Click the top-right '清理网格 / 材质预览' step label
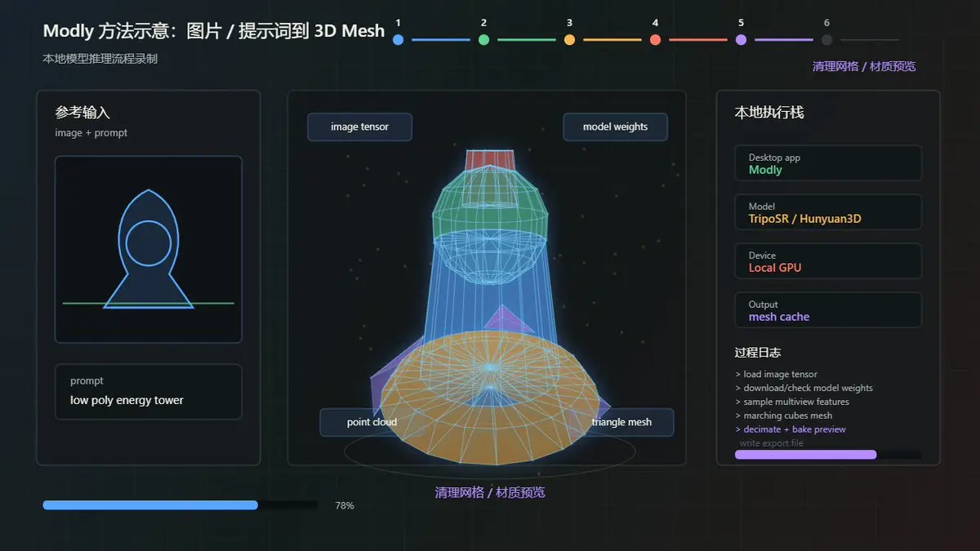980x551 pixels. [x=864, y=66]
